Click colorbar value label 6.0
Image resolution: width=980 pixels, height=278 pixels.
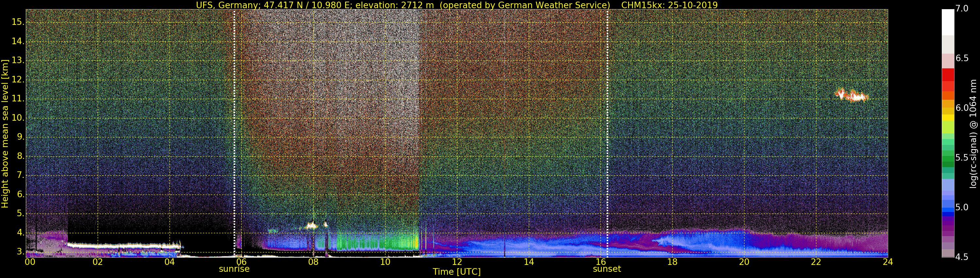click(x=962, y=108)
